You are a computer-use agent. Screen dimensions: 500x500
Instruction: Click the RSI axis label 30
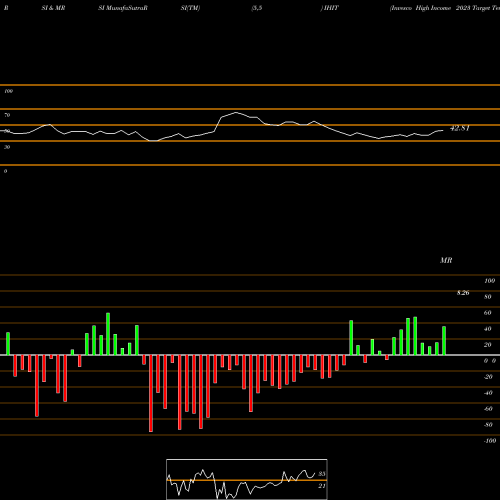click(x=7, y=147)
